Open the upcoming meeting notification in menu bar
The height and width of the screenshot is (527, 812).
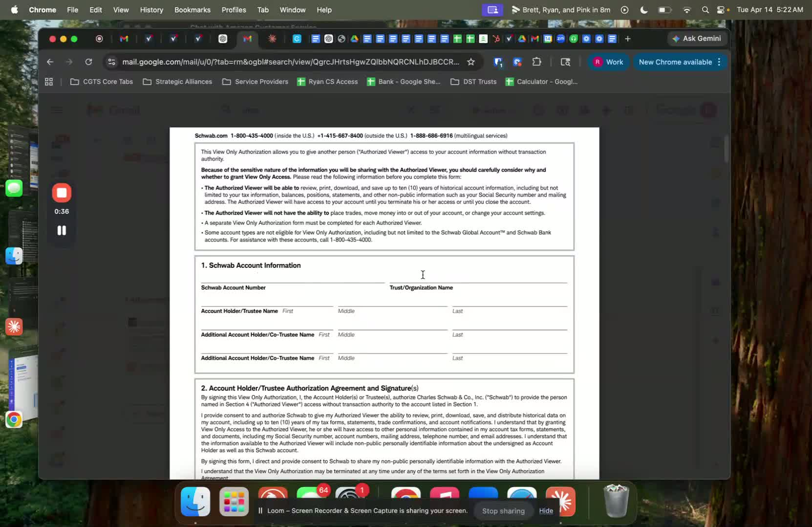click(561, 10)
